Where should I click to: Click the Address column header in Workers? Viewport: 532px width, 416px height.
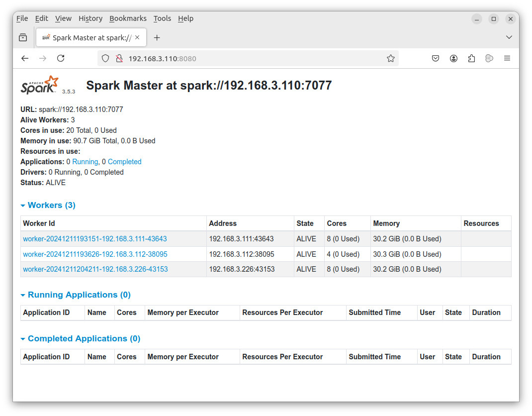click(x=250, y=223)
